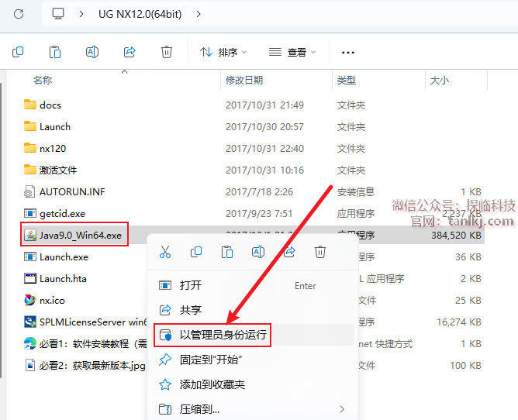Click the UG NX12.0(64bit) breadcrumb
Image resolution: width=518 pixels, height=420 pixels.
140,14
